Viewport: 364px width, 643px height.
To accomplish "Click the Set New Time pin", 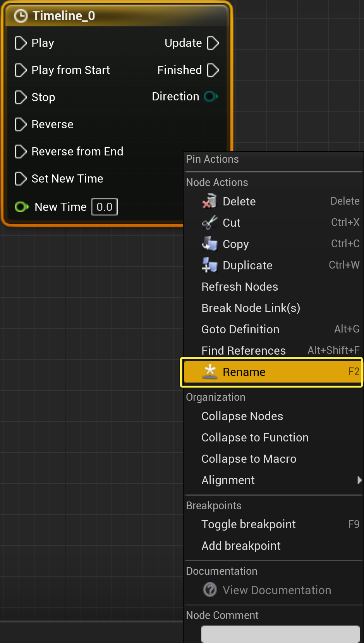I will pos(21,179).
